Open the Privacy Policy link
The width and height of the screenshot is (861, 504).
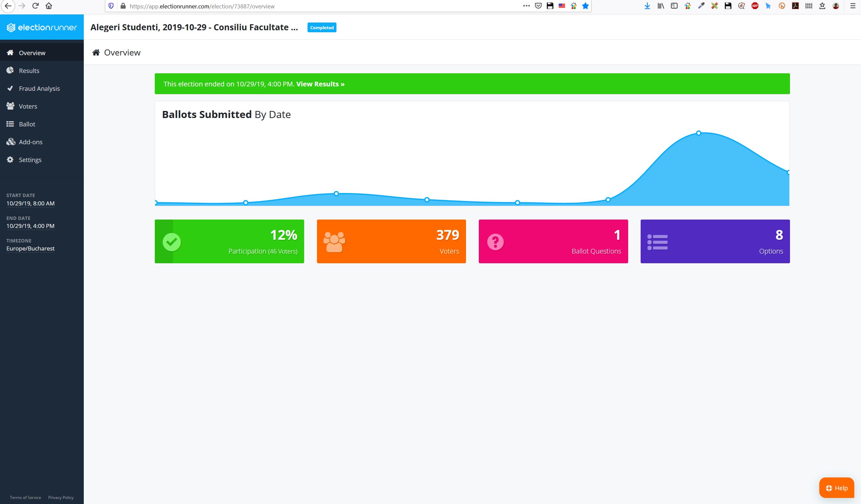[61, 498]
